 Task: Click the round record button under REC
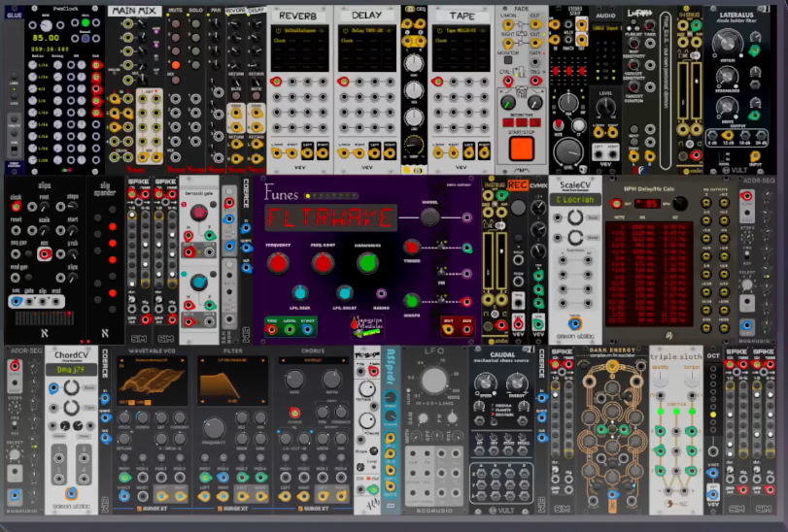pos(518,207)
